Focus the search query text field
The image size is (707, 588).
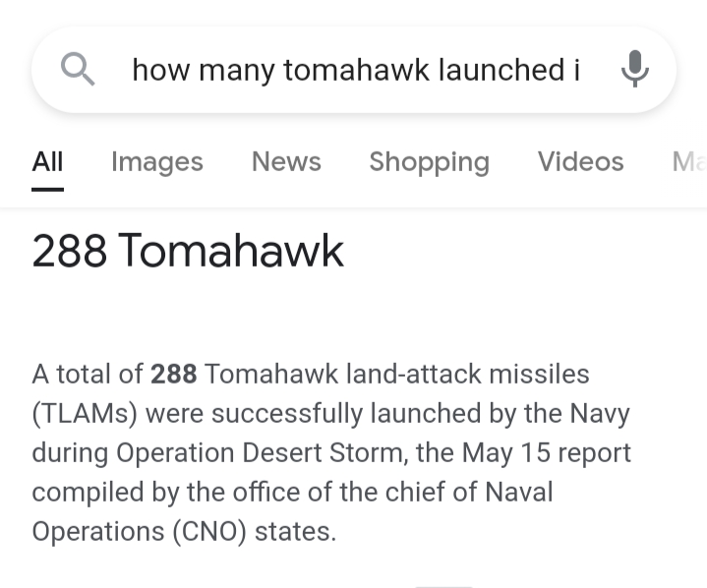pyautogui.click(x=354, y=70)
